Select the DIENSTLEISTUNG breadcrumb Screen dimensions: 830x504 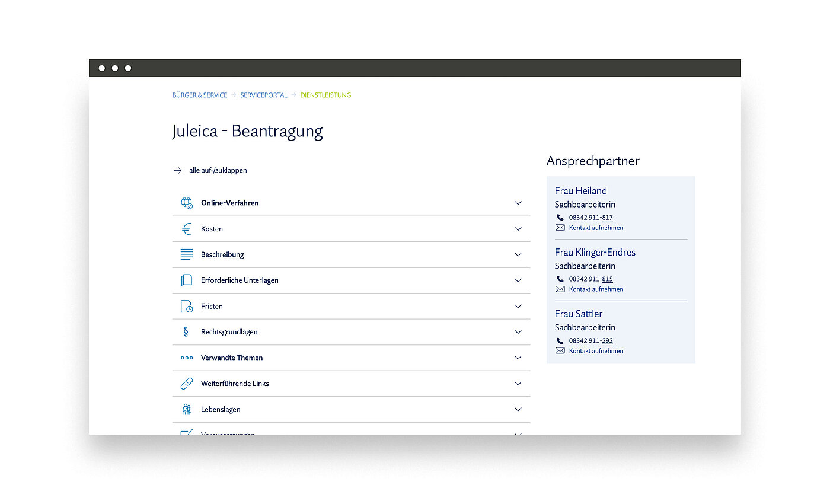[x=325, y=95]
